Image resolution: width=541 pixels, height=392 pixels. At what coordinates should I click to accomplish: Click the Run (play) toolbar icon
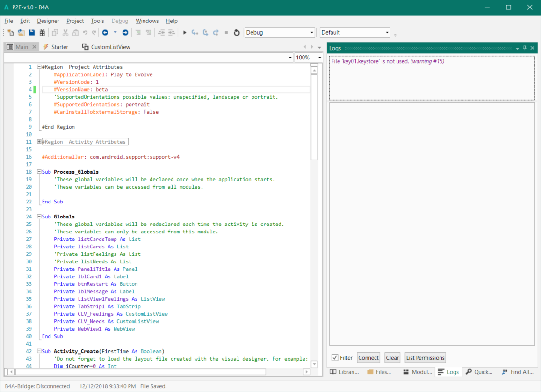pos(185,33)
